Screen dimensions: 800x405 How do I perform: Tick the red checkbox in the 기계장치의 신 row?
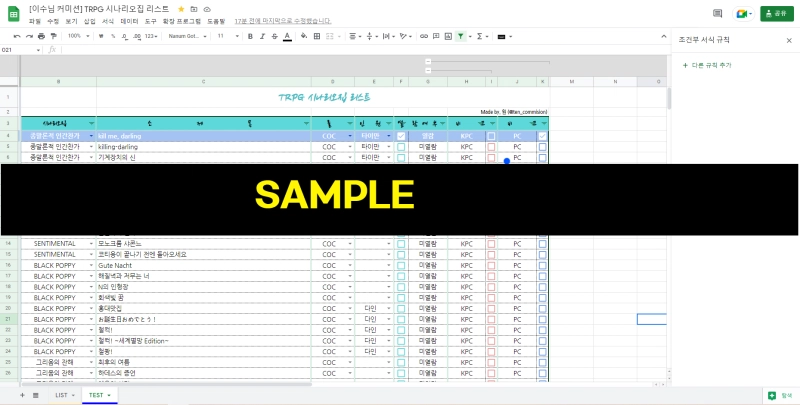tap(491, 157)
